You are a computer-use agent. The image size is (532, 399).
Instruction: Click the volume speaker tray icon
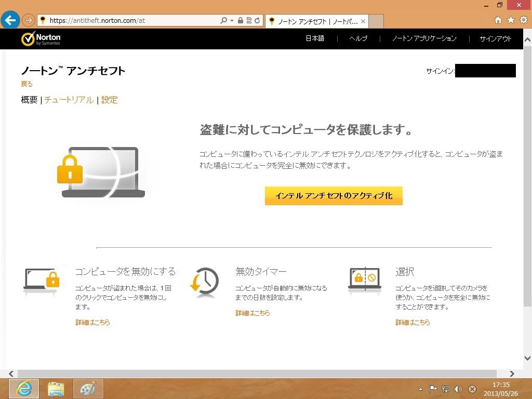coord(458,389)
